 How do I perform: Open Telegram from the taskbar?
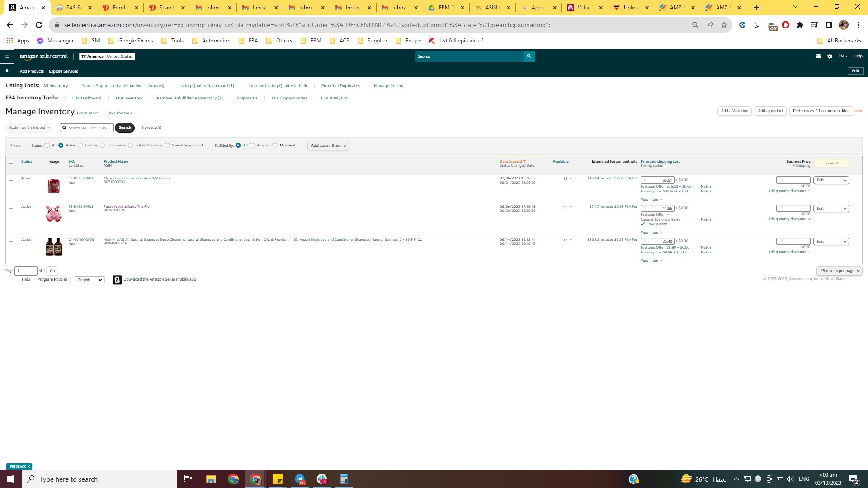click(x=300, y=479)
